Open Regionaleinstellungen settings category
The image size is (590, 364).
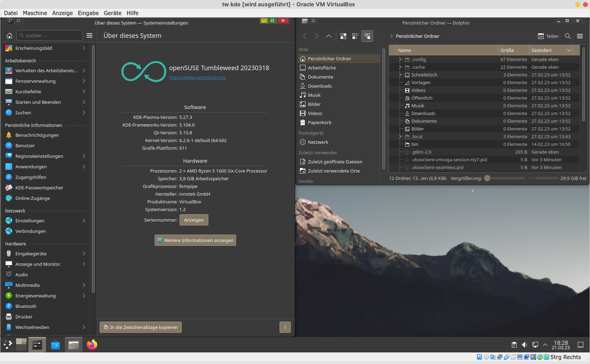[46, 156]
